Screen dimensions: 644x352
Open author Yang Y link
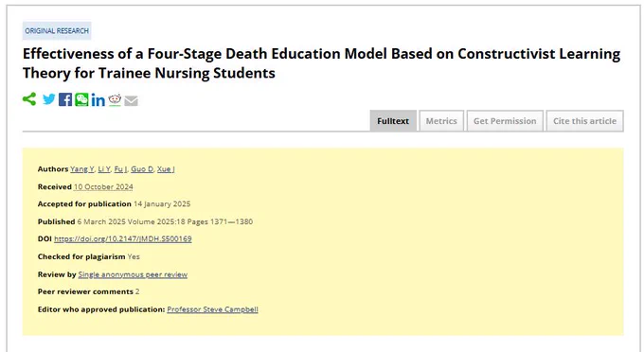tap(82, 169)
